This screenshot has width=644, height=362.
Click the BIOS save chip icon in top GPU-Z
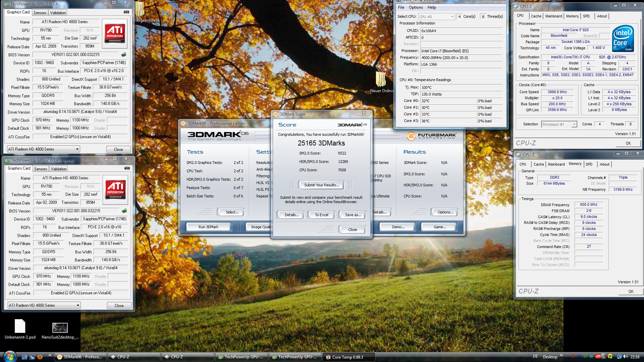(x=124, y=55)
